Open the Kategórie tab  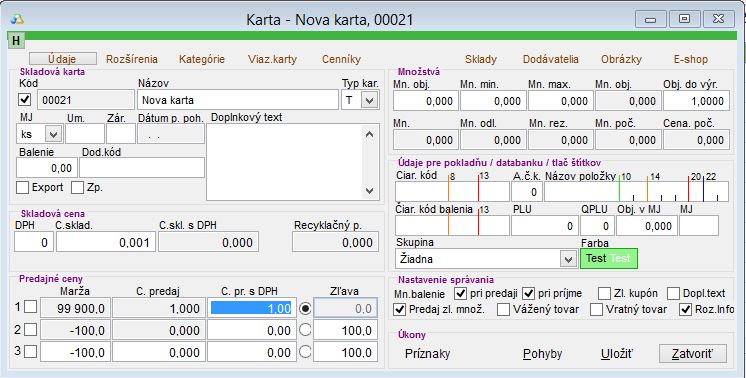[202, 59]
